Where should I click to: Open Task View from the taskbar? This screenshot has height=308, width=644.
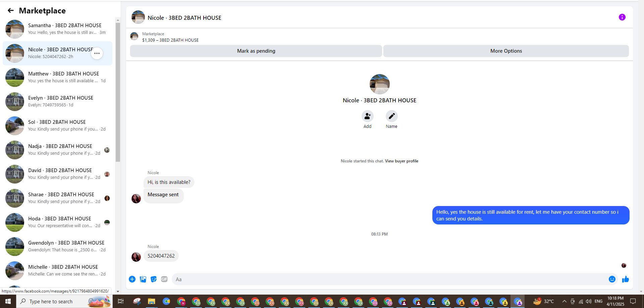[x=121, y=301]
